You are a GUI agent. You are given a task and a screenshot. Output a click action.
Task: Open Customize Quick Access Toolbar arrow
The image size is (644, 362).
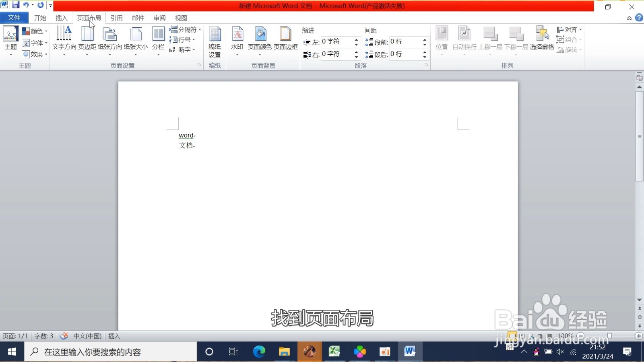[50, 5]
